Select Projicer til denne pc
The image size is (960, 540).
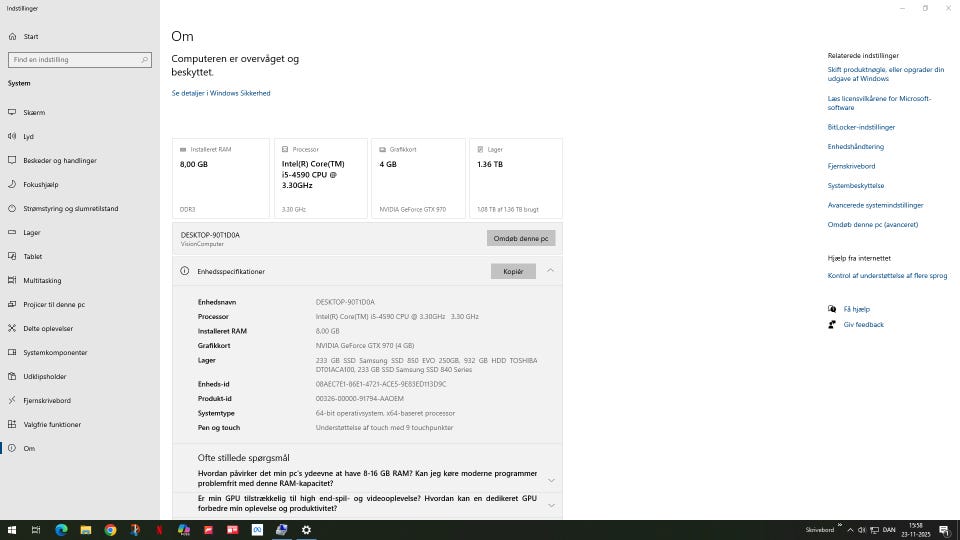(80, 304)
